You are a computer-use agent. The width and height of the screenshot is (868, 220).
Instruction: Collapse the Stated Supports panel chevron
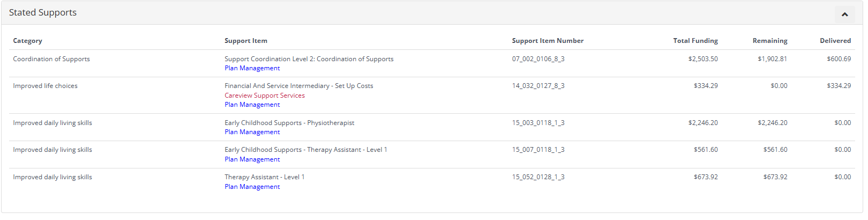coord(844,14)
